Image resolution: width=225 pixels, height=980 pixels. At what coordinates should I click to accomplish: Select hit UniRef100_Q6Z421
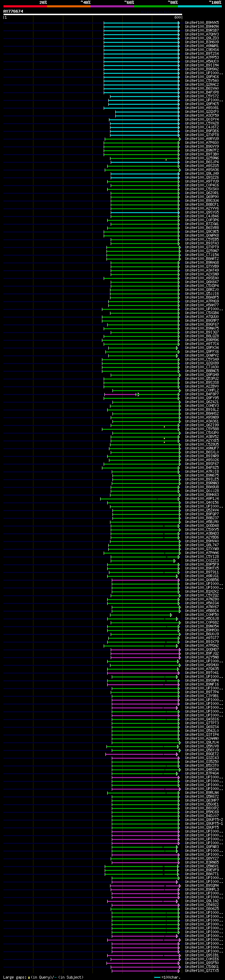click(202, 402)
